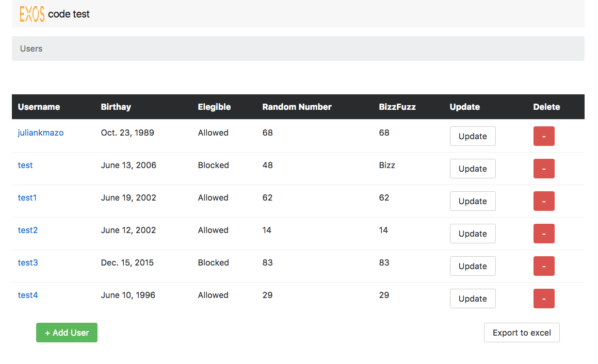Click Update for user test4
The width and height of the screenshot is (598, 364).
(x=472, y=299)
